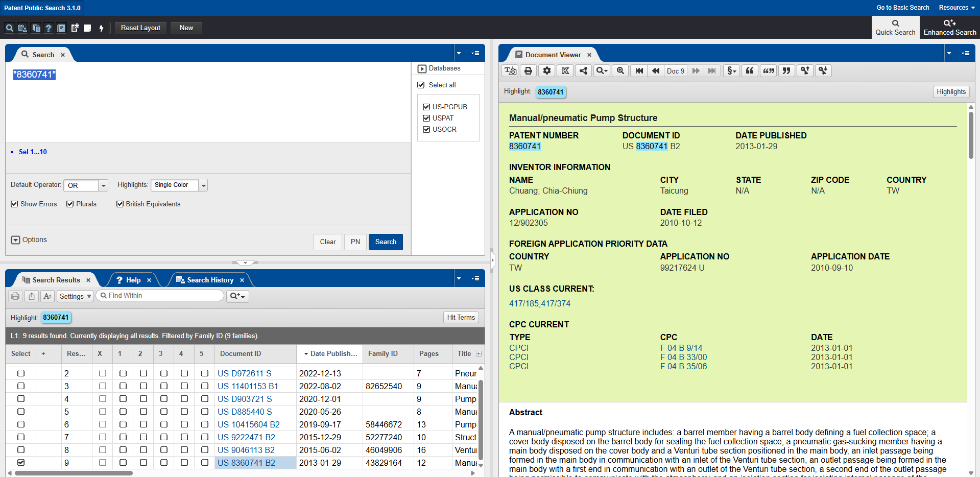Expand the Options section
This screenshot has width=980, height=477.
(x=15, y=240)
